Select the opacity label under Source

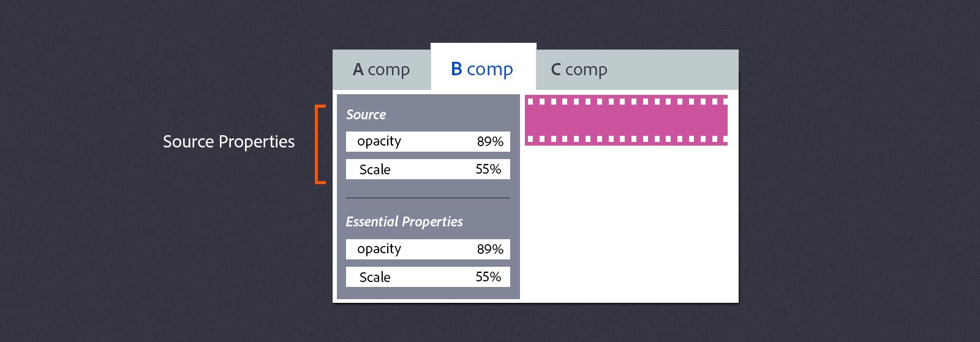pyautogui.click(x=379, y=141)
